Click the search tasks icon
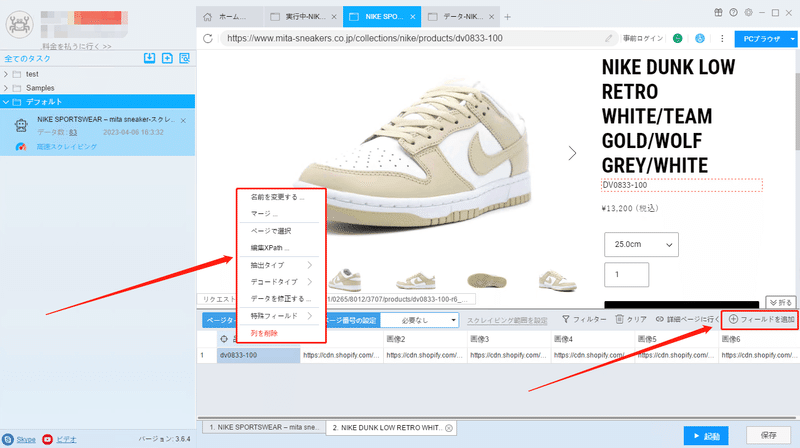 tap(185, 58)
